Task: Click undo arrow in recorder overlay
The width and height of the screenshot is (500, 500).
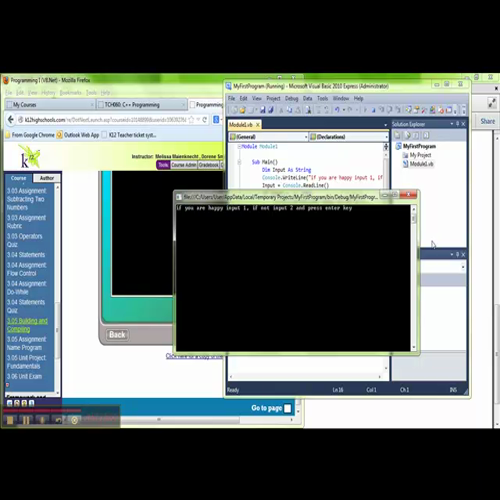Action: point(58,420)
